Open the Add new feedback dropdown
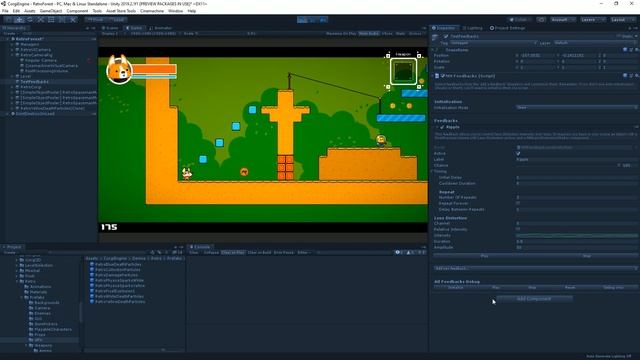Viewport: 640px width, 360px height. (x=536, y=269)
